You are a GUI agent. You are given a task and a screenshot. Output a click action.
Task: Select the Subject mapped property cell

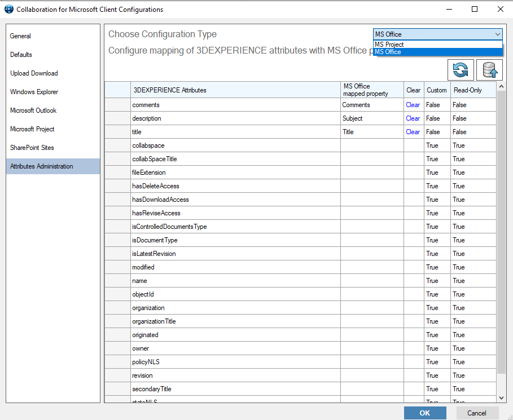coord(372,118)
